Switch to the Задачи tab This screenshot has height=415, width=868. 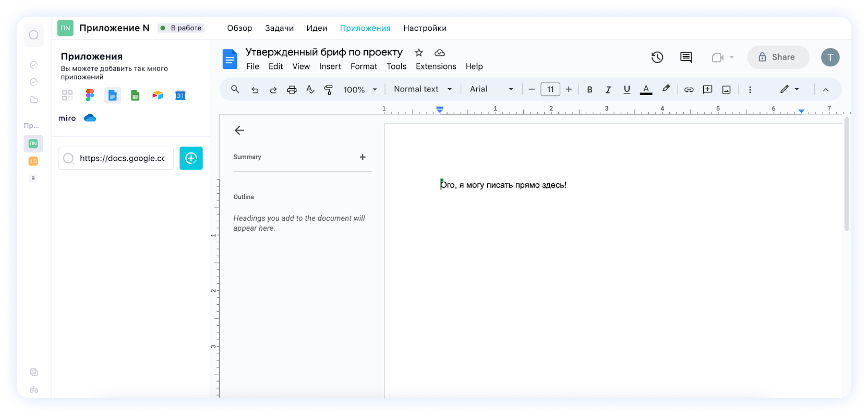pyautogui.click(x=279, y=28)
